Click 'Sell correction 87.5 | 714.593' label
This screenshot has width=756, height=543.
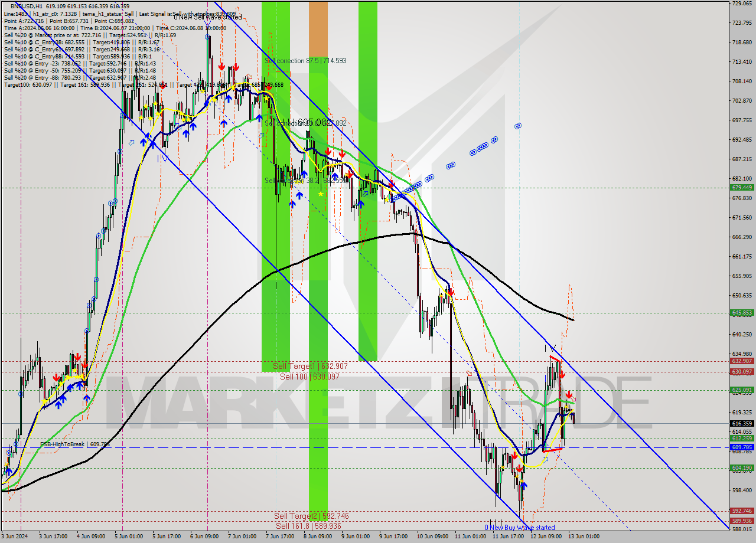[305, 61]
